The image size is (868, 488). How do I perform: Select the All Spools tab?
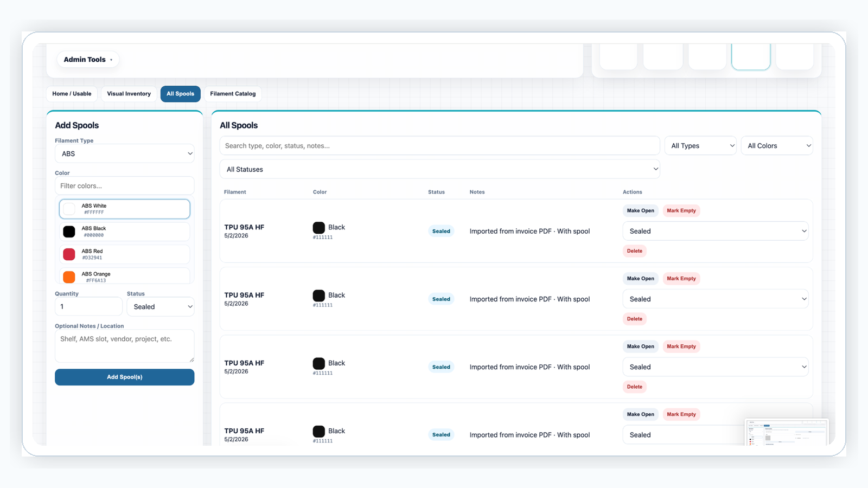(180, 94)
